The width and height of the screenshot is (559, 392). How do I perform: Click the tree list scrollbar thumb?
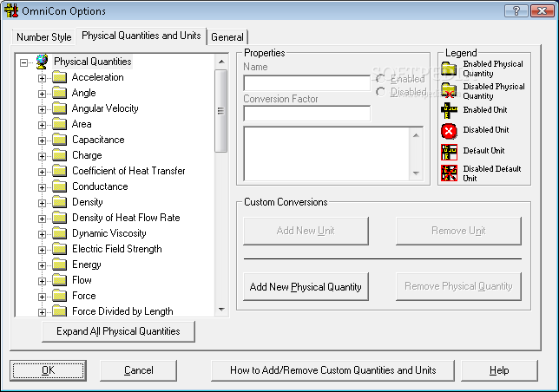tap(221, 111)
